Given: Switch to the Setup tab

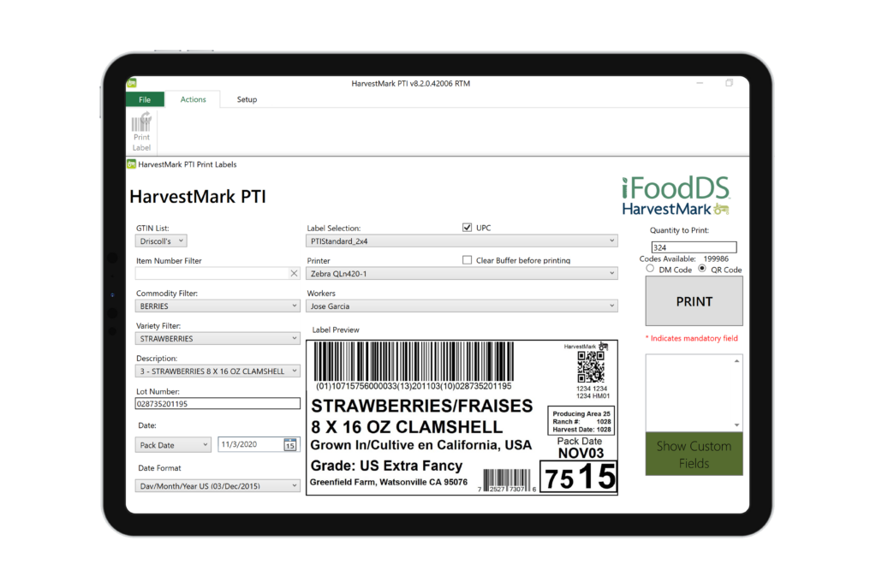Looking at the screenshot, I should click(247, 99).
